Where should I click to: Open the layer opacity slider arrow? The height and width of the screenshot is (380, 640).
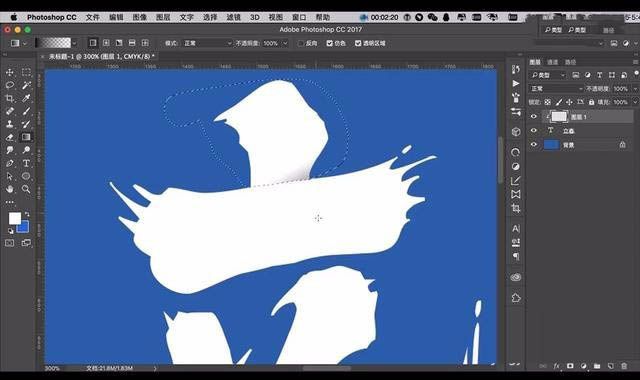tap(635, 89)
